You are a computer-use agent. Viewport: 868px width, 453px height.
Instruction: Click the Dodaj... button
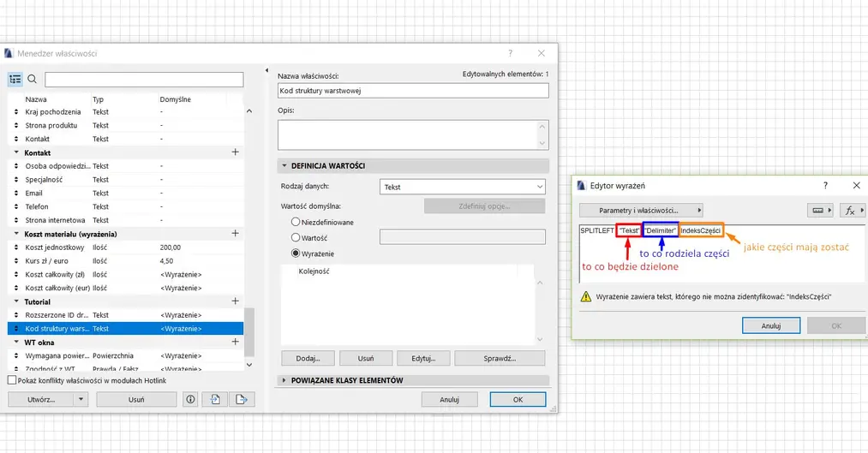click(308, 359)
